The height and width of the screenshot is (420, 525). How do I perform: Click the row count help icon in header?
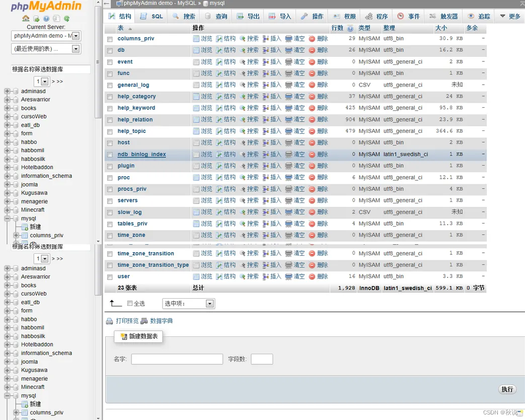pos(350,29)
